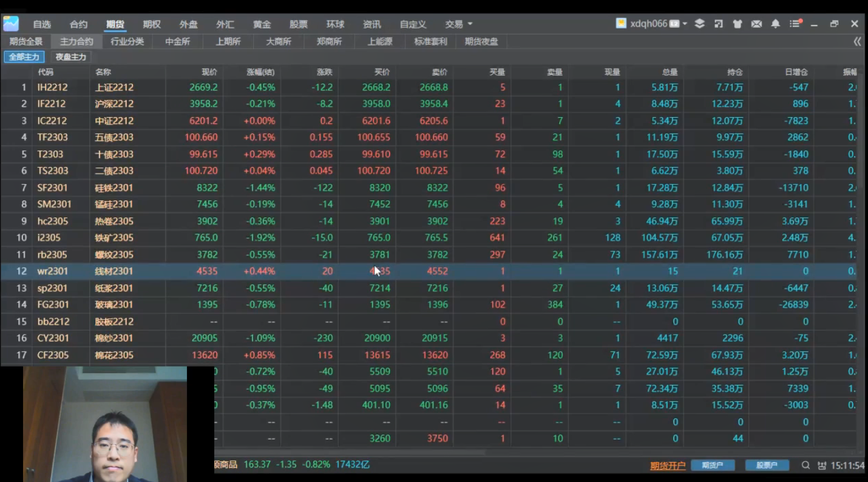The width and height of the screenshot is (868, 482).
Task: Toggle the 全部主力 filter
Action: [x=24, y=57]
